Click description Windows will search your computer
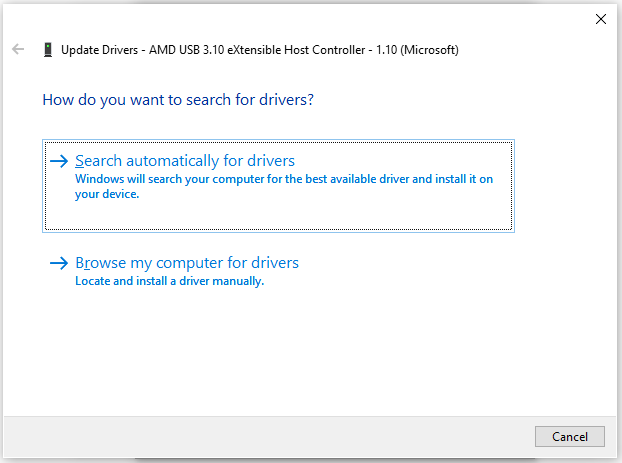This screenshot has width=622, height=463. pos(284,186)
